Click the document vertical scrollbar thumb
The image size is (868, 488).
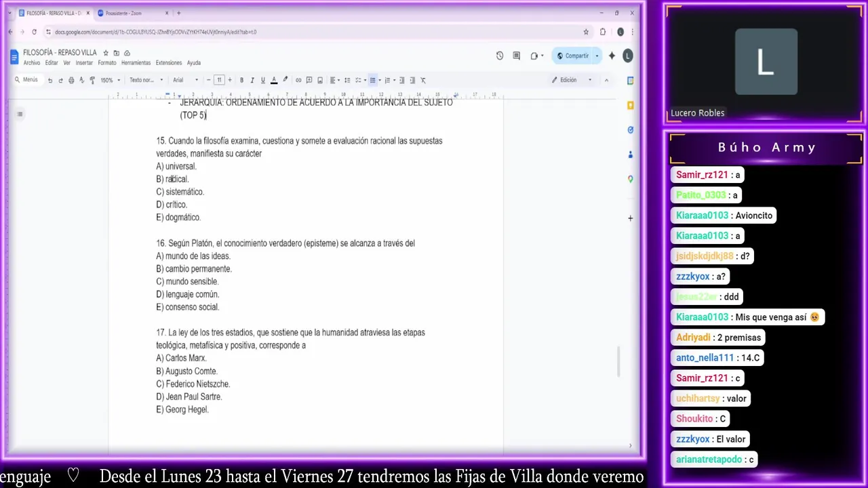(618, 362)
